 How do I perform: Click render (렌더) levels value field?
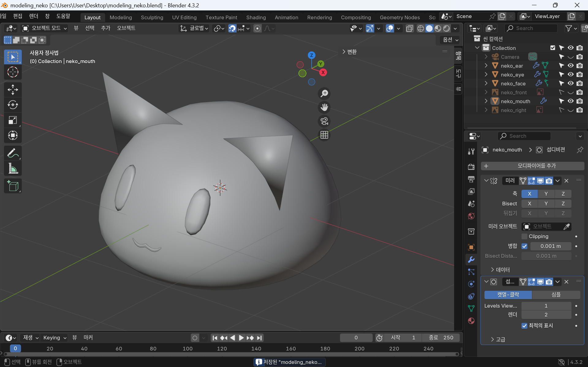(x=546, y=315)
